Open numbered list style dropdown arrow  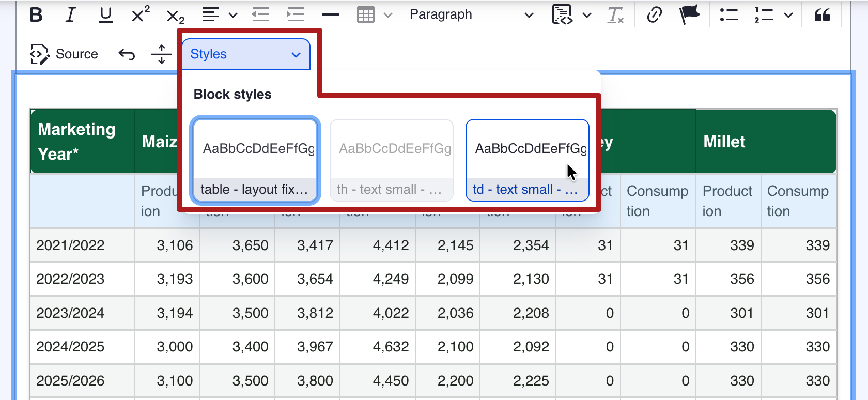pos(788,16)
